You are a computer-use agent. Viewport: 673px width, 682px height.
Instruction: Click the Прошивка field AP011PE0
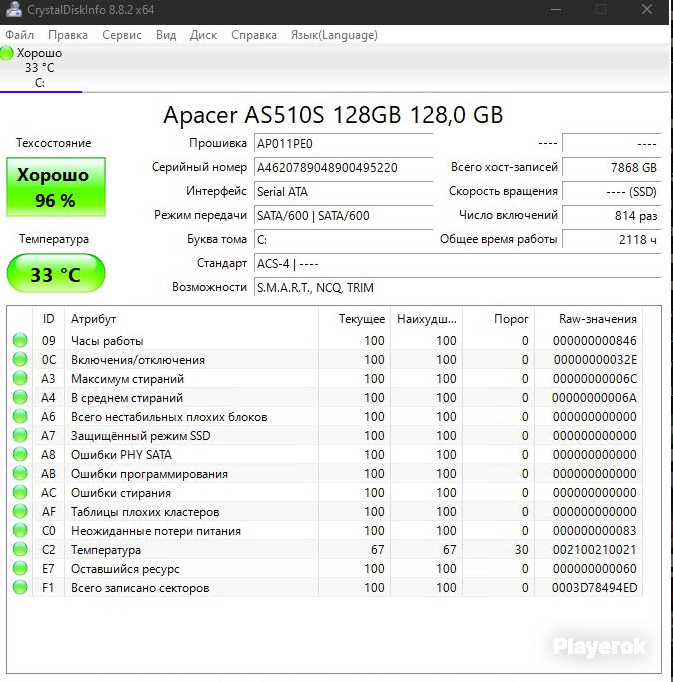click(x=343, y=144)
